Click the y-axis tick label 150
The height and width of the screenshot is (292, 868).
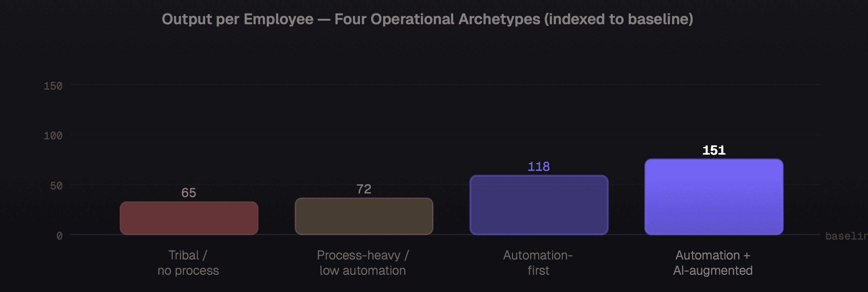53,86
